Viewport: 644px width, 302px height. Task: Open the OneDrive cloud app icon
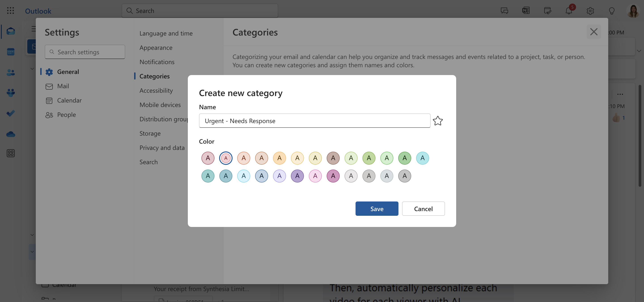[x=11, y=134]
